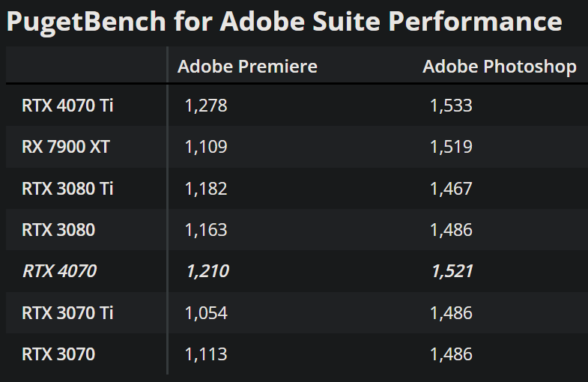This screenshot has height=382, width=588.
Task: Click the Premiere score 1,163
Action: tap(205, 229)
